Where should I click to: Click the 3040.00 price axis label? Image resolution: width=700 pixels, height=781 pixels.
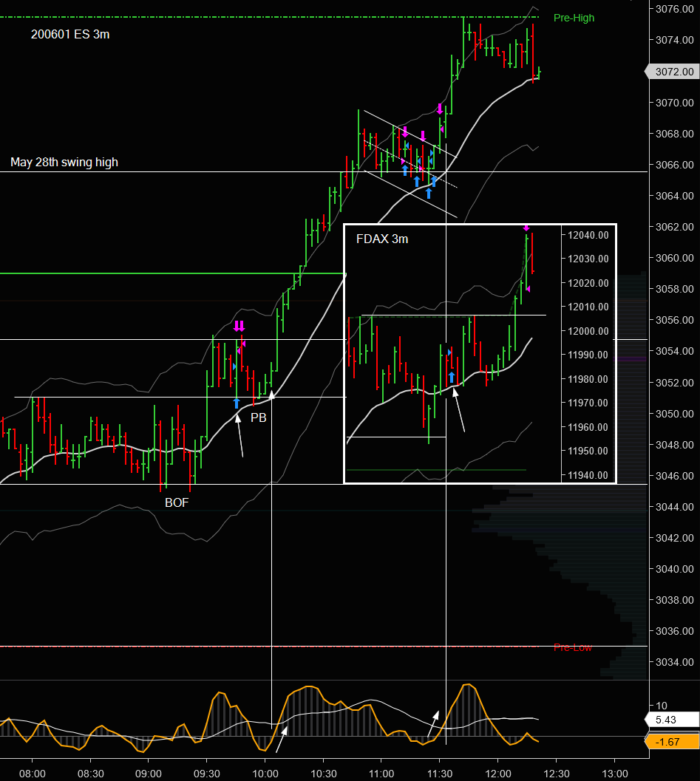[x=675, y=569]
